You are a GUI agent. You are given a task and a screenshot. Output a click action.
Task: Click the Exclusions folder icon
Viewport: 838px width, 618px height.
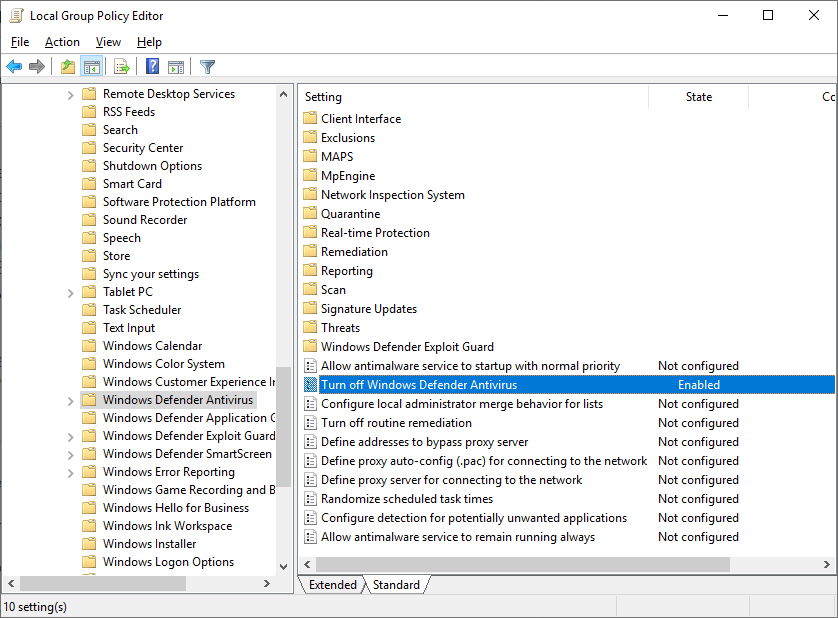tap(310, 137)
